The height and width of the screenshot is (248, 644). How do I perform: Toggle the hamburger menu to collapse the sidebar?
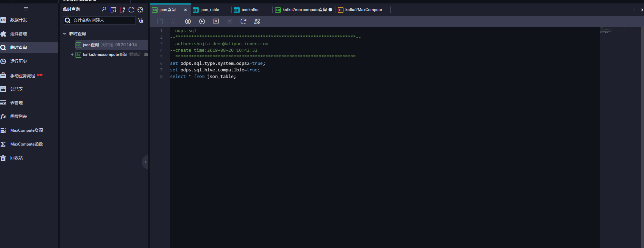(x=26, y=9)
